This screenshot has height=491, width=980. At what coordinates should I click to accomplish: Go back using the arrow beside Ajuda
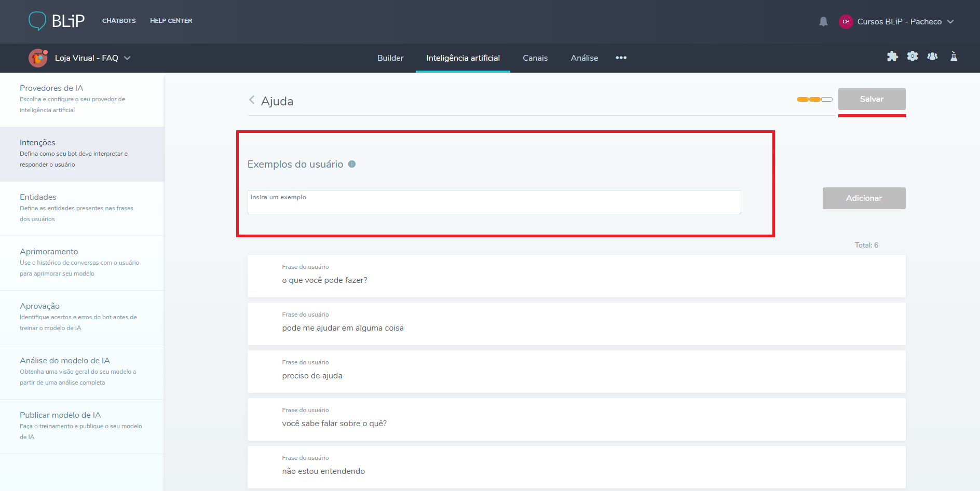click(252, 100)
